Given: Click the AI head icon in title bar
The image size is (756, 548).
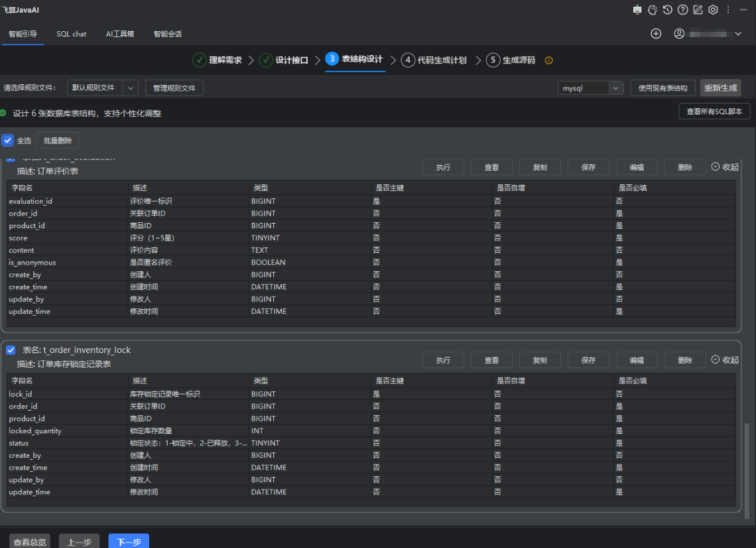Looking at the screenshot, I should (652, 10).
